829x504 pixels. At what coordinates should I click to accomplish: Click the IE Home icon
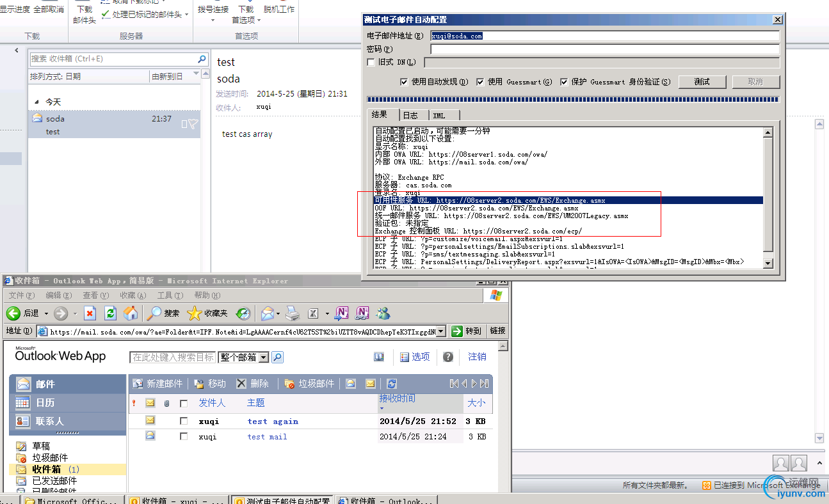[131, 313]
